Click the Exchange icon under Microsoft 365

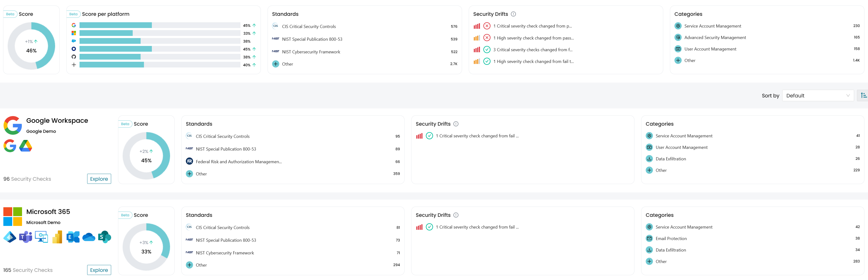[73, 237]
